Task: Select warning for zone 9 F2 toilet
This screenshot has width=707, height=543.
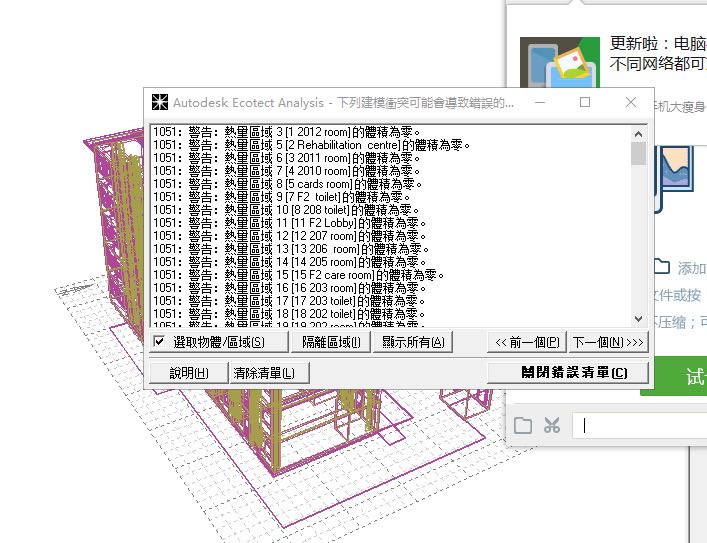Action: click(281, 197)
